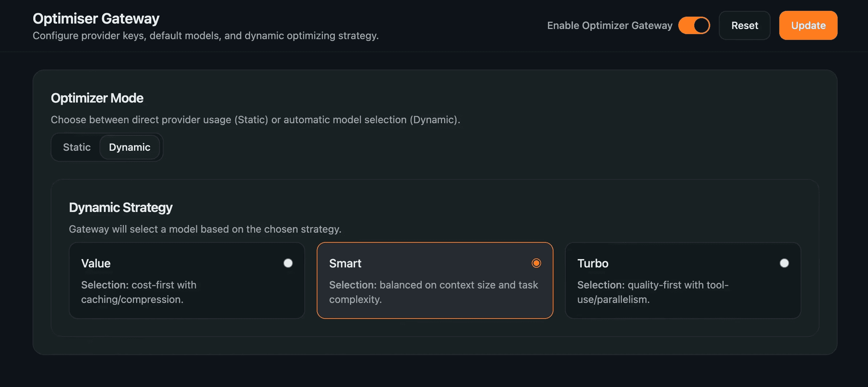Select the Dynamic mode tab
This screenshot has width=868, height=387.
[x=130, y=147]
